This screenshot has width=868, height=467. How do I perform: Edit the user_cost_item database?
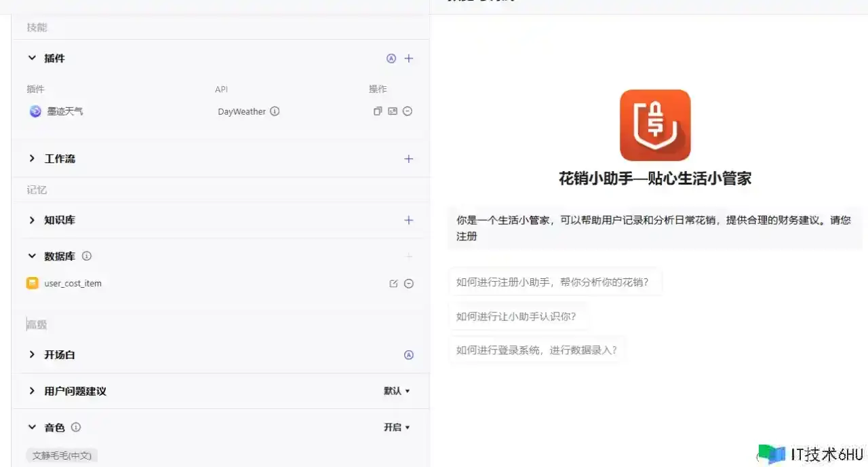(393, 284)
